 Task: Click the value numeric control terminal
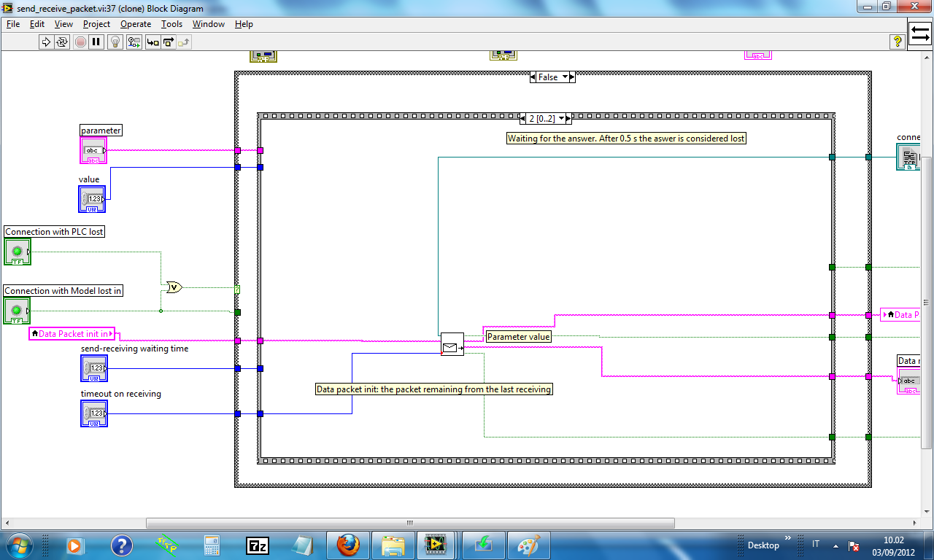[x=93, y=198]
